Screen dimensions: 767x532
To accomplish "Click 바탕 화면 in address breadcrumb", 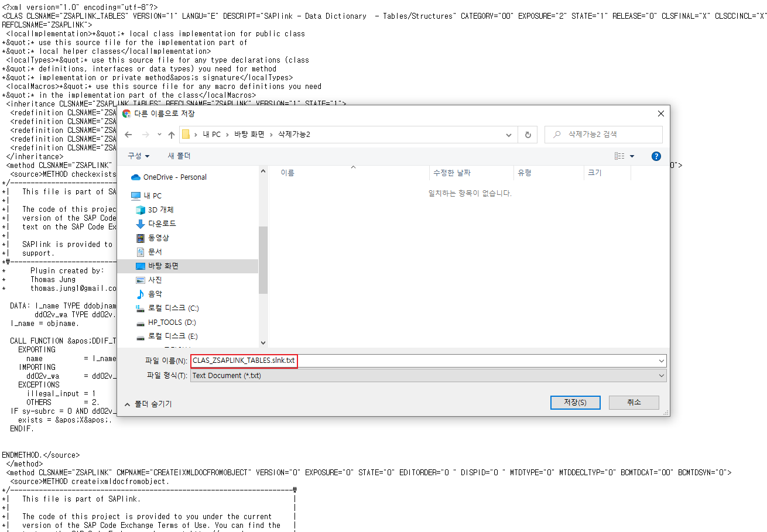I will 250,135.
